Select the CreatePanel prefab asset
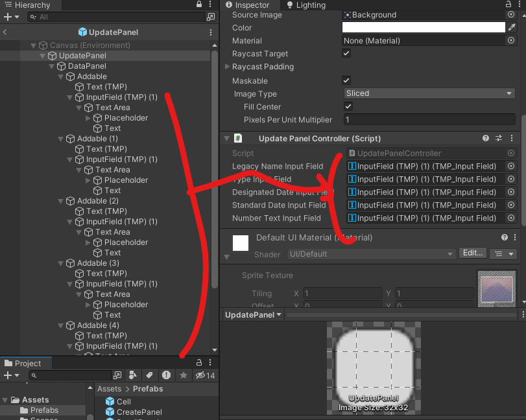This screenshot has height=420, width=526. point(139,412)
